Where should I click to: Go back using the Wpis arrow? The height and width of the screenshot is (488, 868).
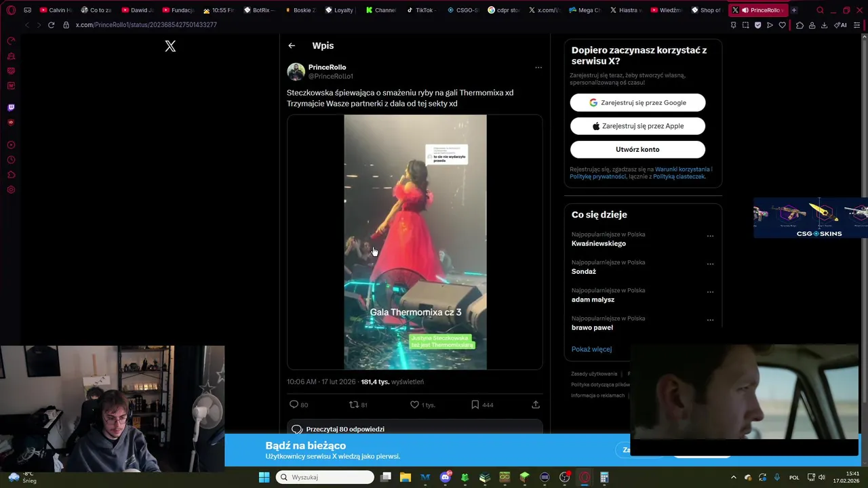[x=292, y=45]
